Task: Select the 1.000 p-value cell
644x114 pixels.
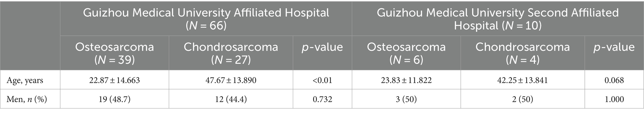Action: [x=614, y=99]
